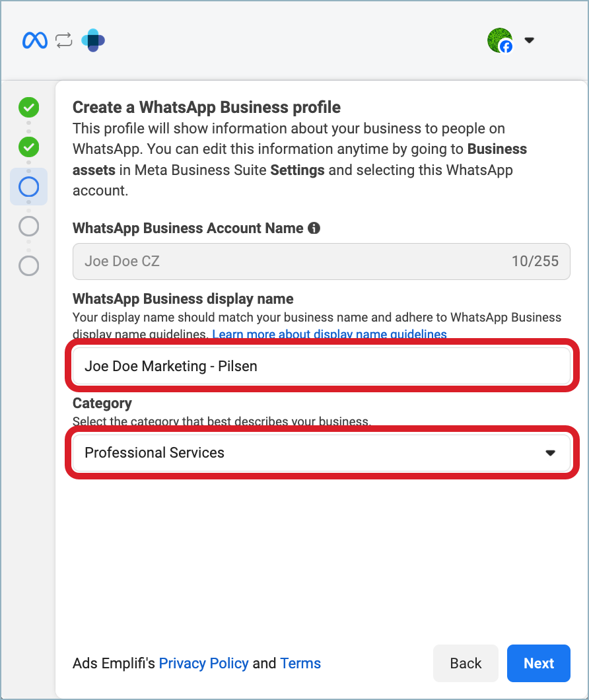
Task: Click the Emplifi app logo
Action: [93, 40]
